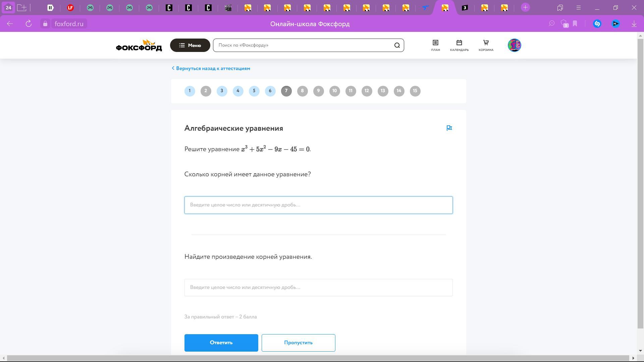Open the Меню dropdown button
644x362 pixels.
(x=190, y=45)
